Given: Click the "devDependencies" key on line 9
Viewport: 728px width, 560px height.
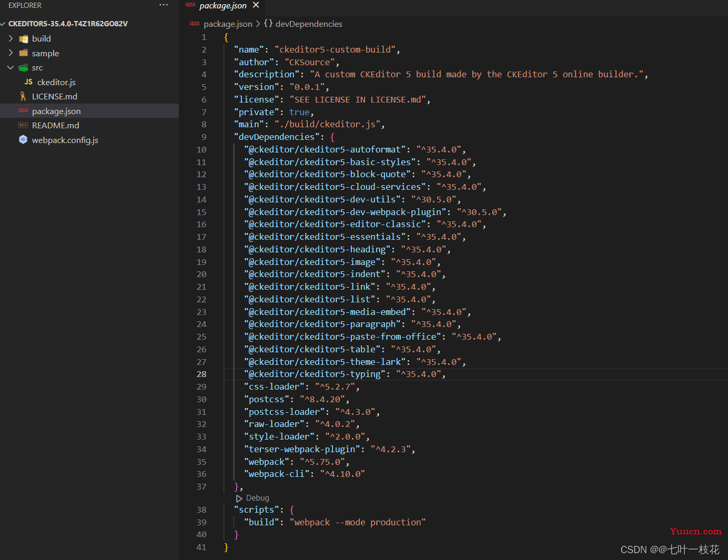Looking at the screenshot, I should 277,137.
